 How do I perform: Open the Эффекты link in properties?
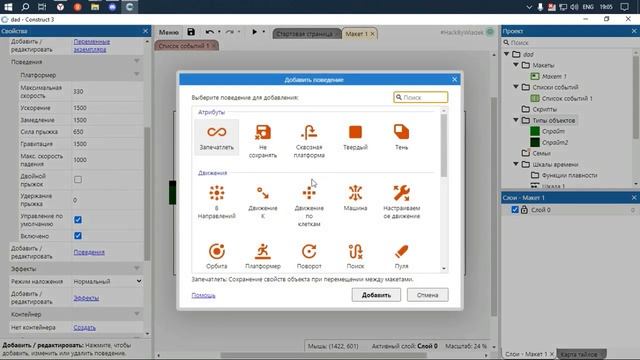coord(86,298)
